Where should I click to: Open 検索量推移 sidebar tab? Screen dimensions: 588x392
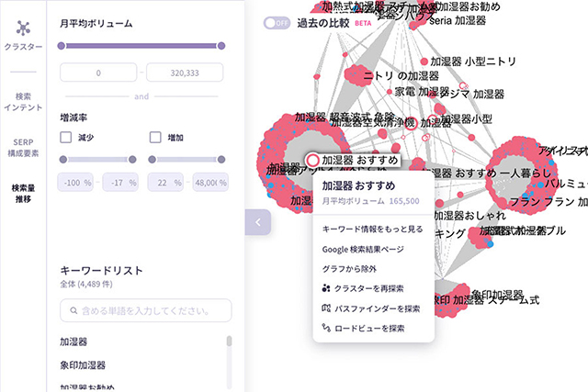[x=23, y=194]
